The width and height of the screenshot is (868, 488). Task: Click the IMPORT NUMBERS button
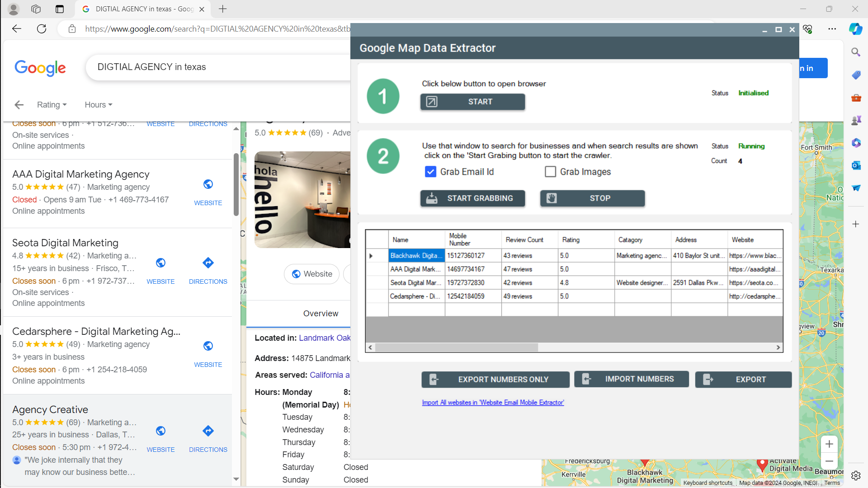(631, 379)
